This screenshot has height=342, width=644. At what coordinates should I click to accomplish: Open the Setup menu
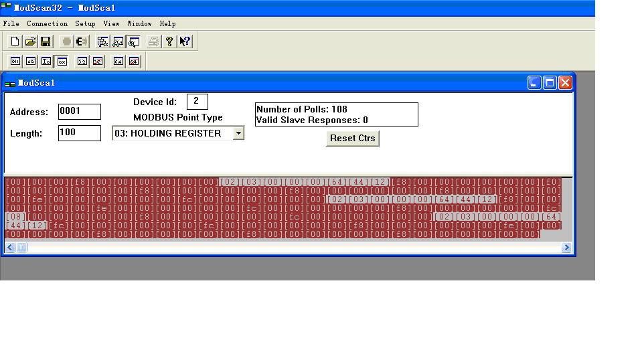pos(85,24)
